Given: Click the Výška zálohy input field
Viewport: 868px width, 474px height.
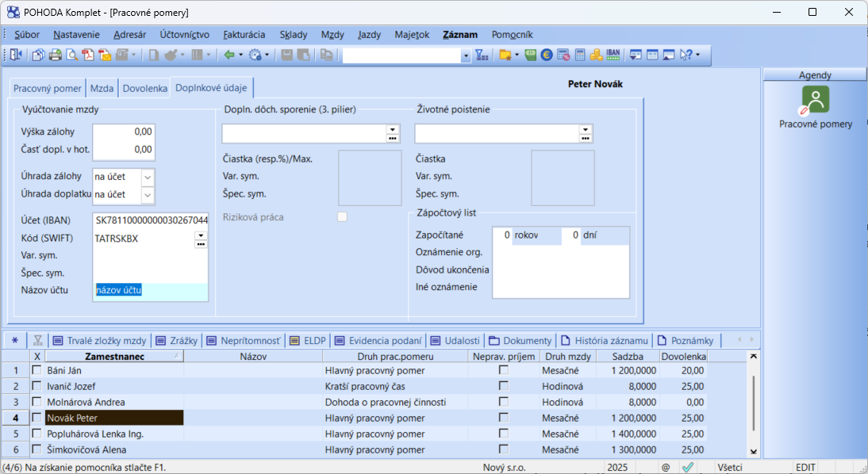Looking at the screenshot, I should point(123,132).
